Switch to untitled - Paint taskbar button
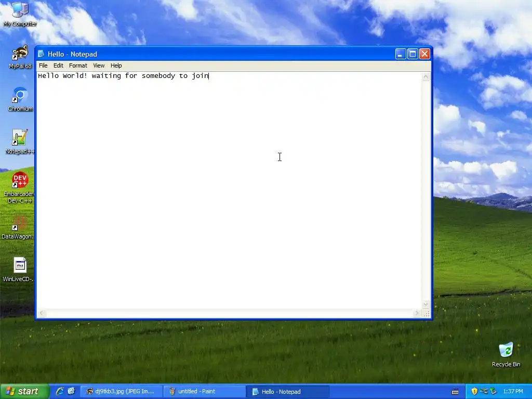The width and height of the screenshot is (532, 399). (x=205, y=392)
